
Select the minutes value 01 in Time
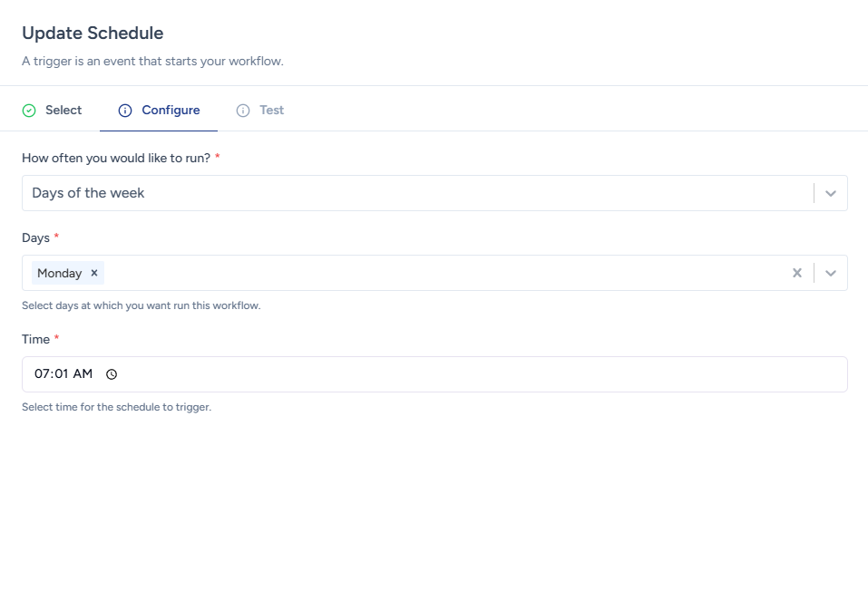click(62, 374)
